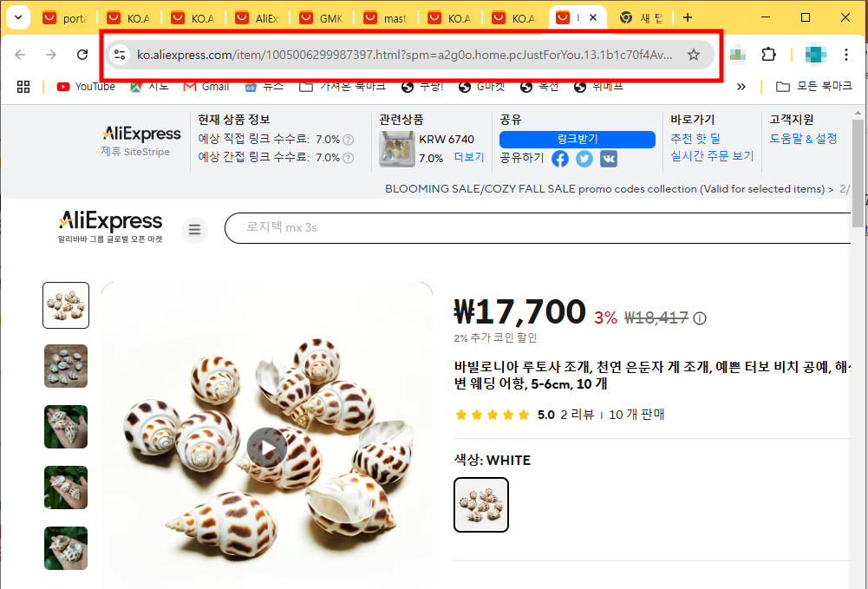The width and height of the screenshot is (868, 589).
Task: Show info for 예상 직접 링크 수수료
Action: point(349,140)
